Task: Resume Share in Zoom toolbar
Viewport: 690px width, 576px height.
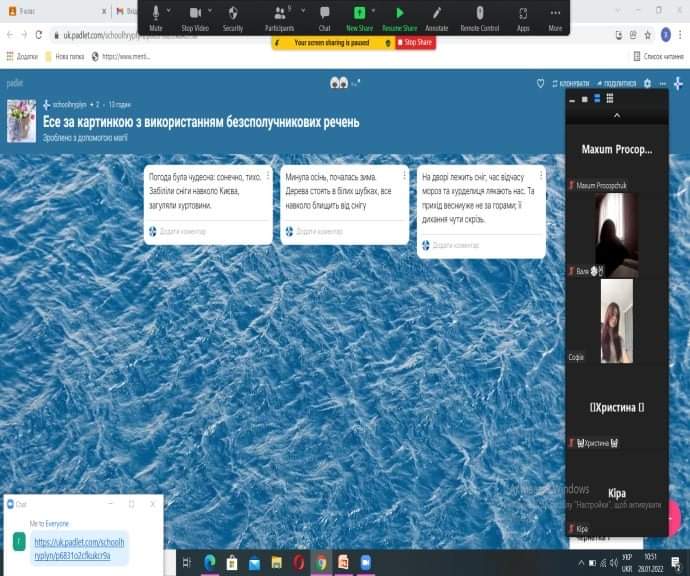Action: click(400, 18)
